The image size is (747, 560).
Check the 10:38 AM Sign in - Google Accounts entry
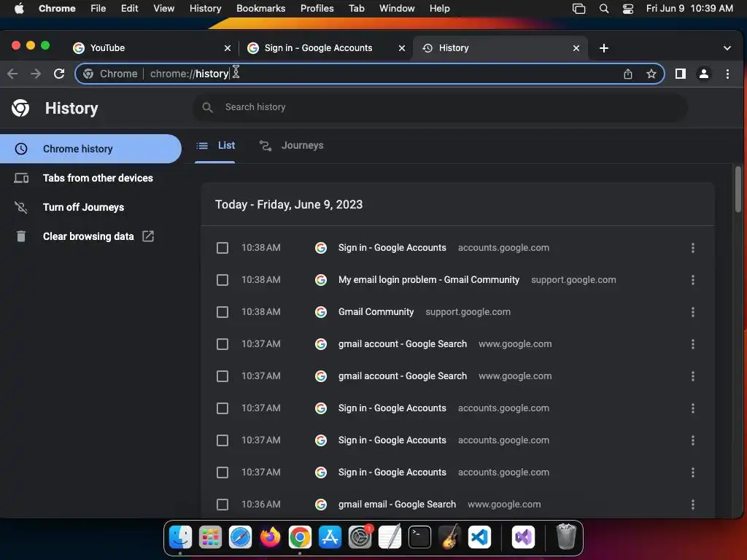[x=222, y=248]
